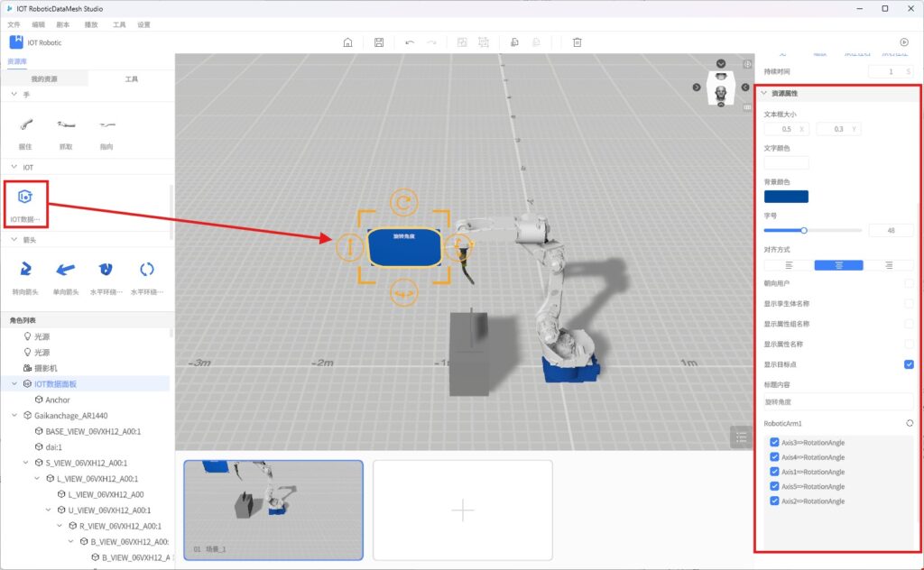Click the home icon in top toolbar
This screenshot has height=570, width=924.
pyautogui.click(x=348, y=42)
